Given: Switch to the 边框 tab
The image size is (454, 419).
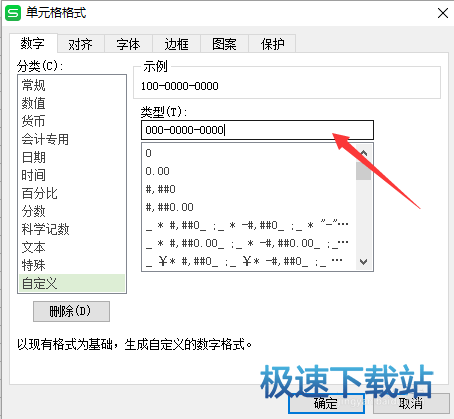Looking at the screenshot, I should pos(177,44).
